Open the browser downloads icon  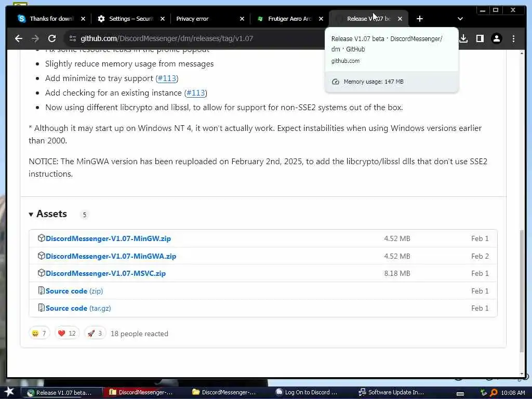point(463,38)
